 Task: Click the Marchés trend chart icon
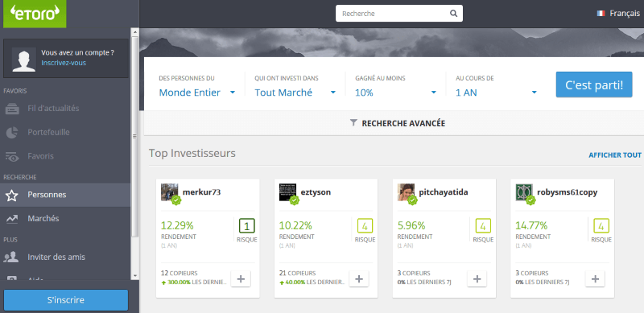tap(12, 219)
